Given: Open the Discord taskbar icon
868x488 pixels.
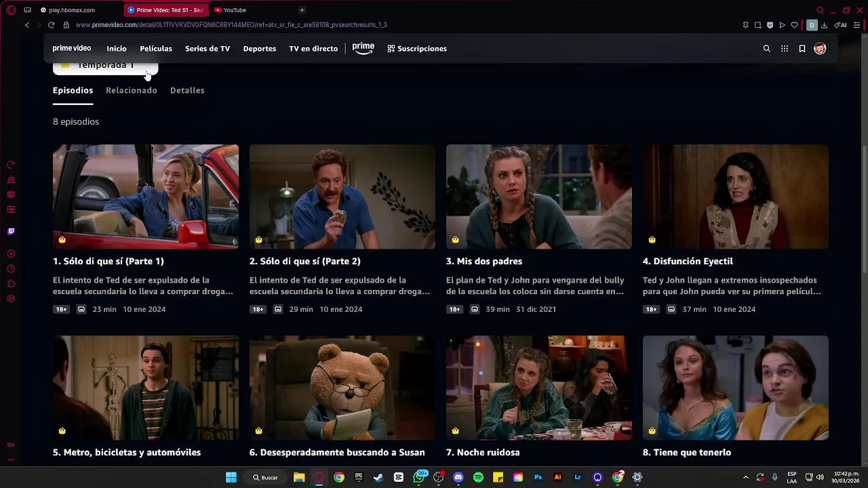Looking at the screenshot, I should pyautogui.click(x=458, y=477).
